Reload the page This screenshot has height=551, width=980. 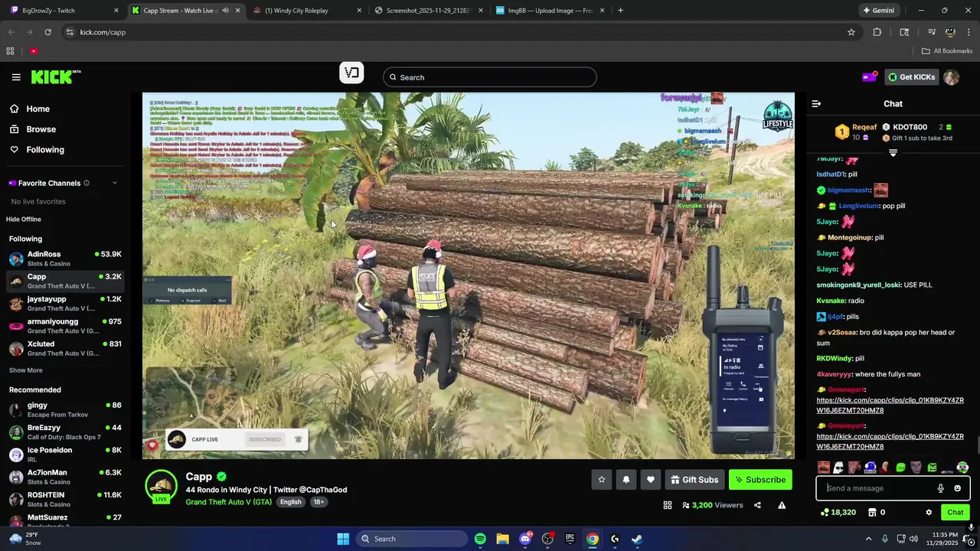[47, 32]
